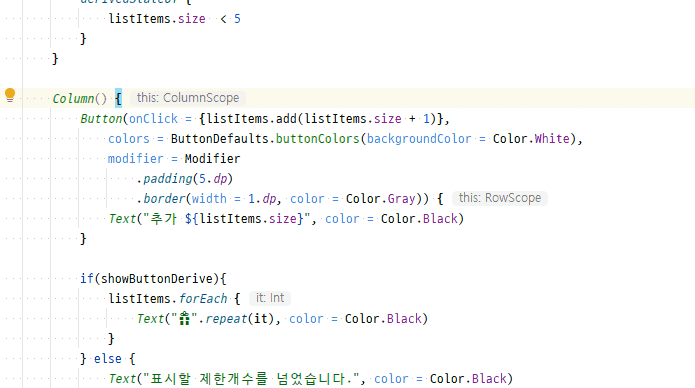Click width = 1.dp parameter
This screenshot has width=695, height=388.
tap(234, 199)
